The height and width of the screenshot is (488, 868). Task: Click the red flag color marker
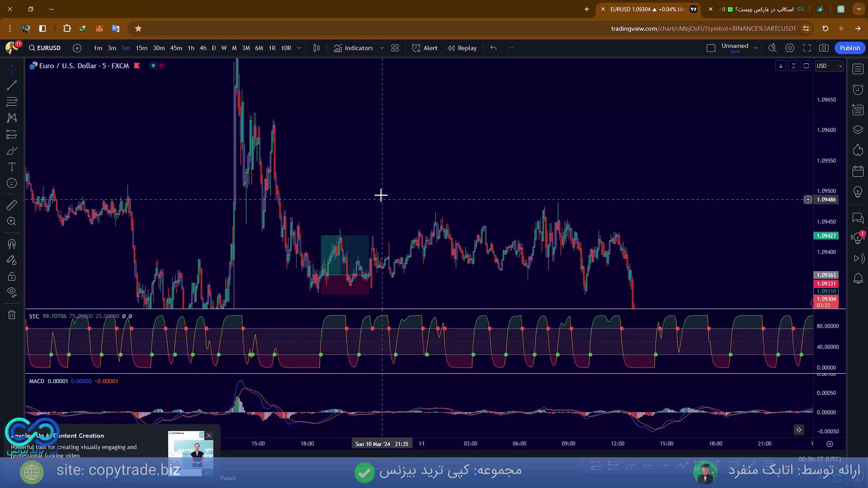coord(137,66)
